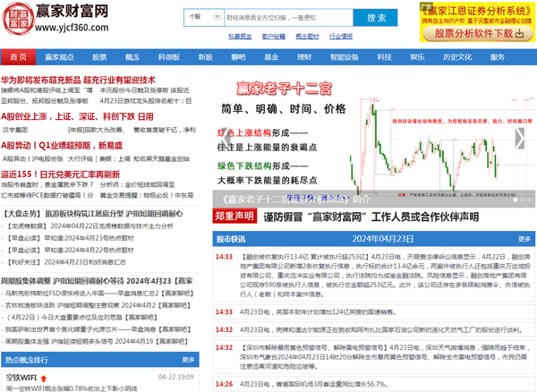Open 我国研制出世界首个氮化镓量子光源芯片 article
This screenshot has height=392, width=537.
(x=98, y=329)
